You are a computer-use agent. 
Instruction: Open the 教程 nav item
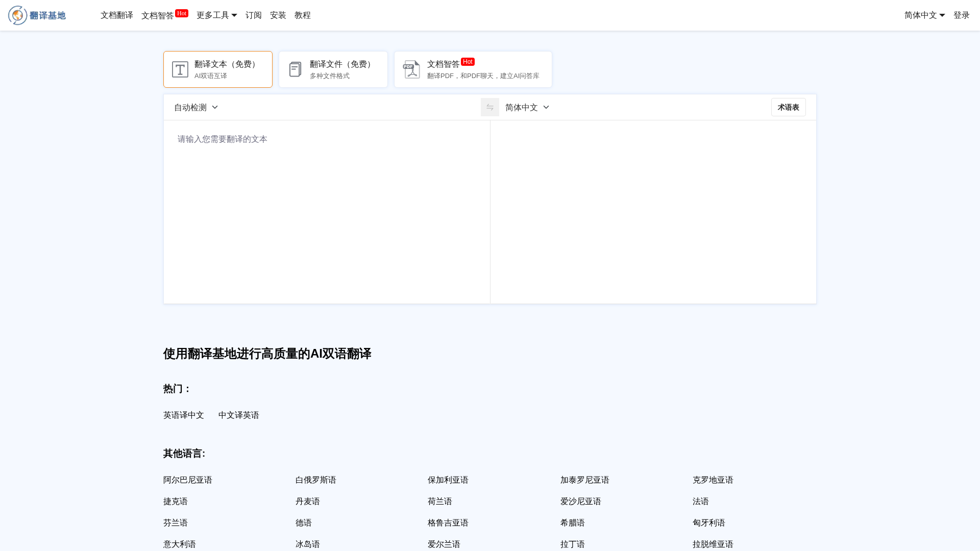[302, 15]
